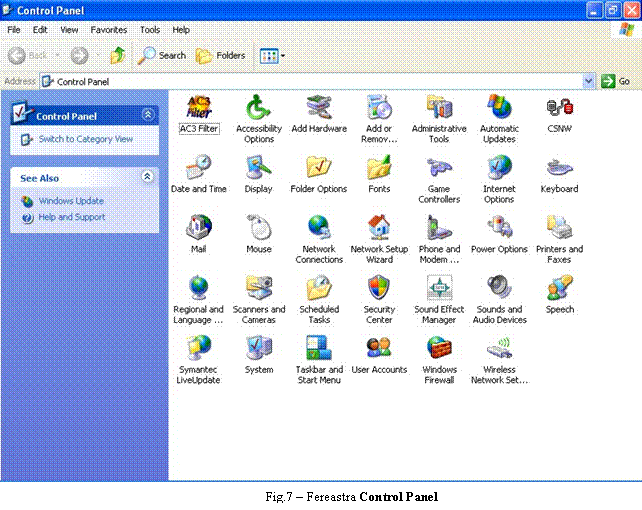
Task: Open the Security Center icon
Action: (x=379, y=288)
